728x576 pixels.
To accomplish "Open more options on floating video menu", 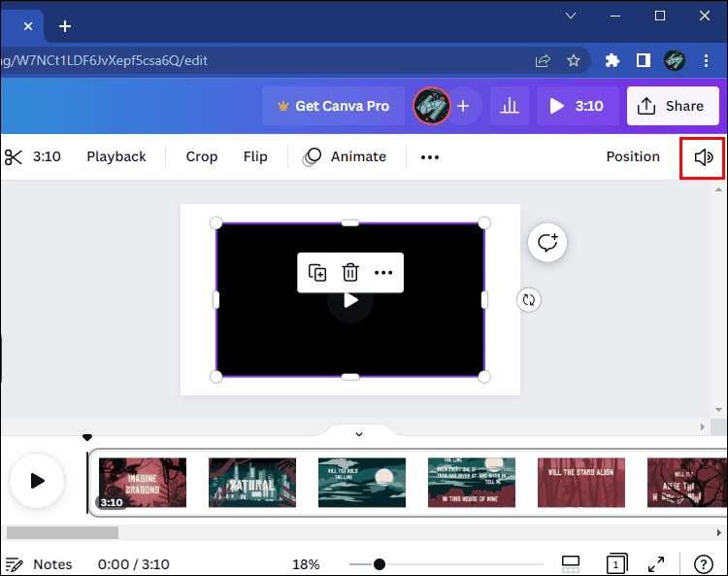I will (x=383, y=273).
